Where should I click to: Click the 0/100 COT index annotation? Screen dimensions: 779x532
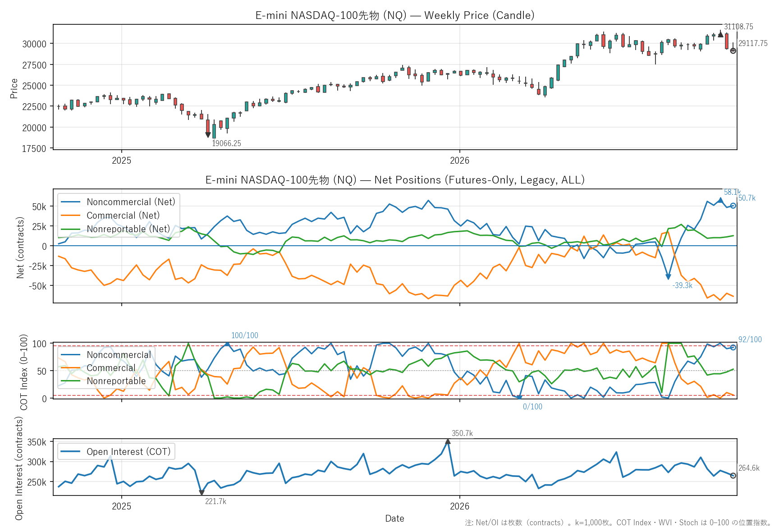(x=532, y=407)
